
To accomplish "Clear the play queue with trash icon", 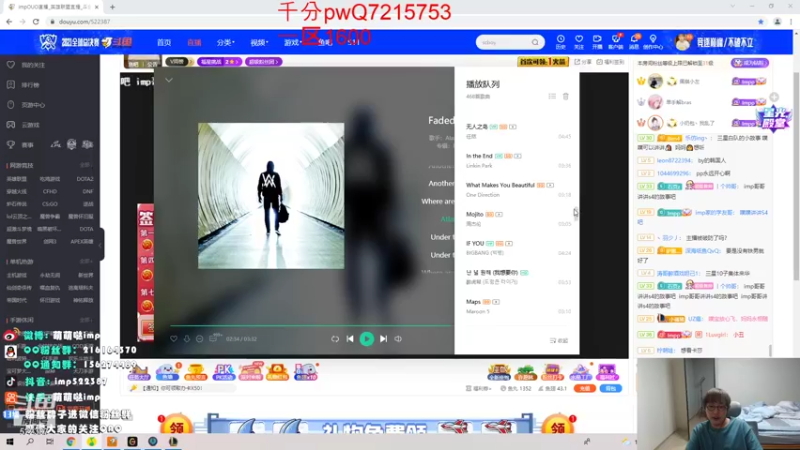I will pos(565,96).
